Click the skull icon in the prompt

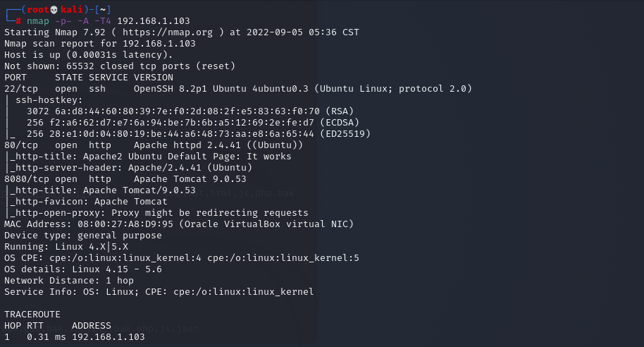coord(54,10)
